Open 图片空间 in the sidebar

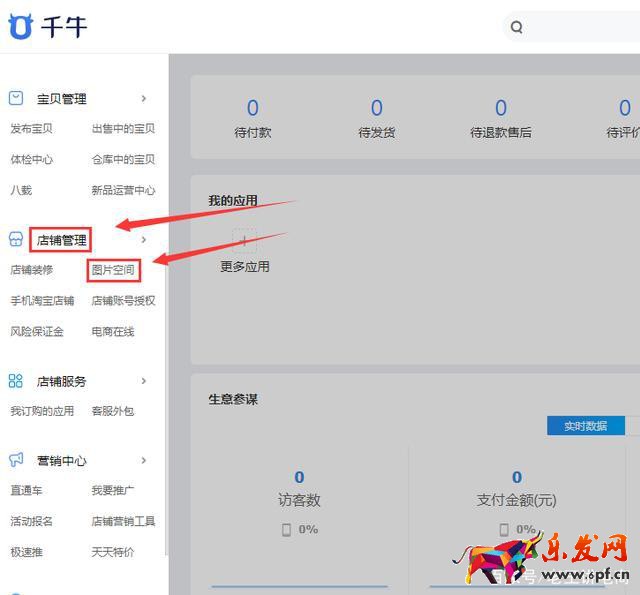click(113, 270)
